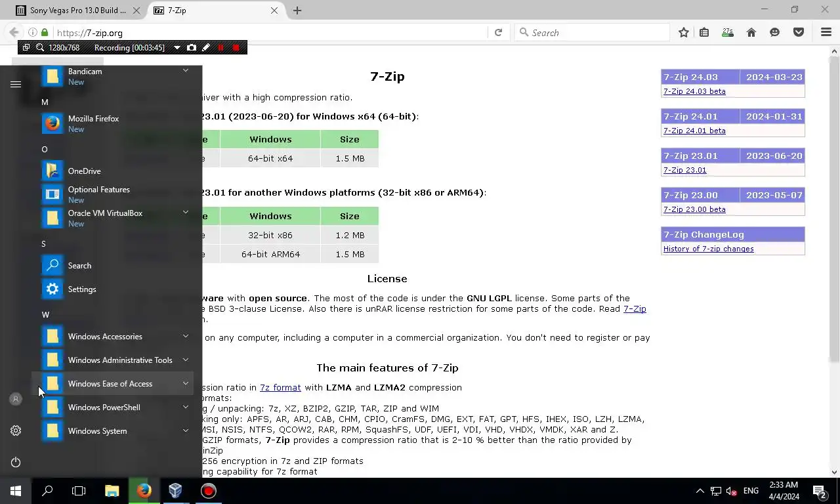The width and height of the screenshot is (840, 504).
Task: Pause the Bandicam recording
Action: [x=220, y=47]
